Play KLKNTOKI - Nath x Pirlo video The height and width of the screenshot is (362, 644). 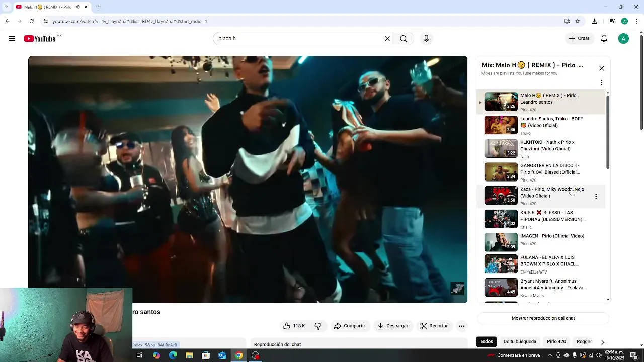pyautogui.click(x=541, y=149)
